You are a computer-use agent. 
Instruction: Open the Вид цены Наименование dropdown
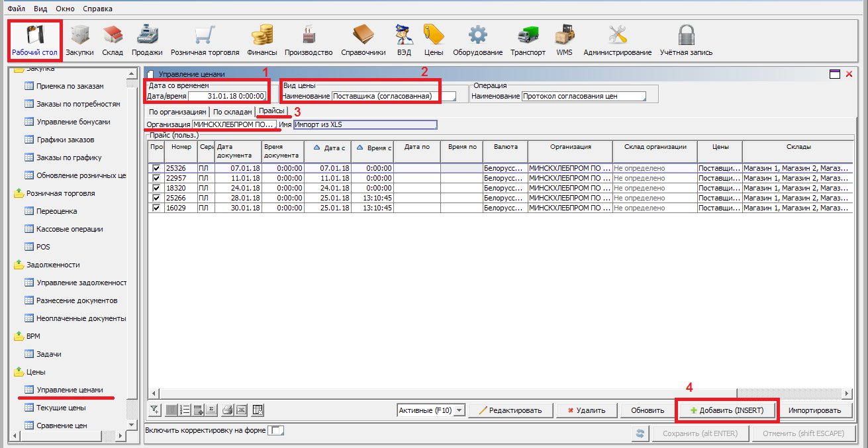(x=449, y=97)
